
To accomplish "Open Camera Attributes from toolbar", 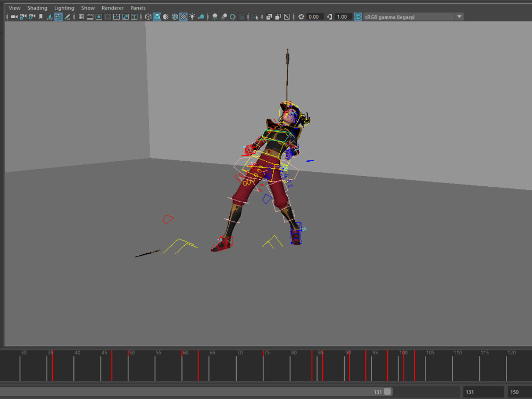I will tap(32, 16).
